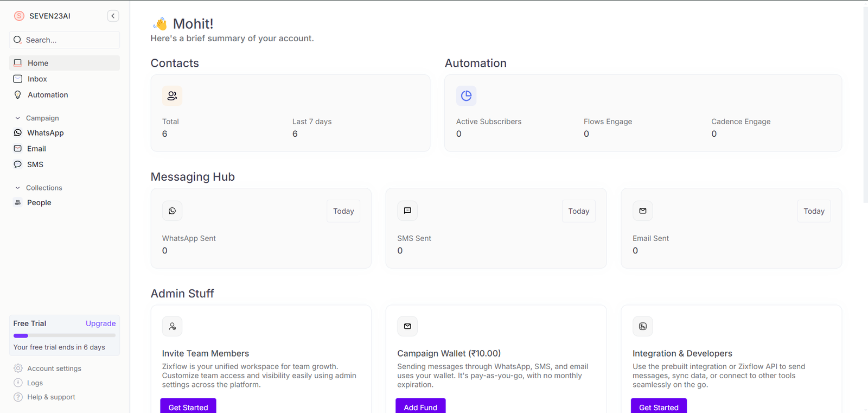
Task: Open the People collection
Action: click(x=65, y=202)
